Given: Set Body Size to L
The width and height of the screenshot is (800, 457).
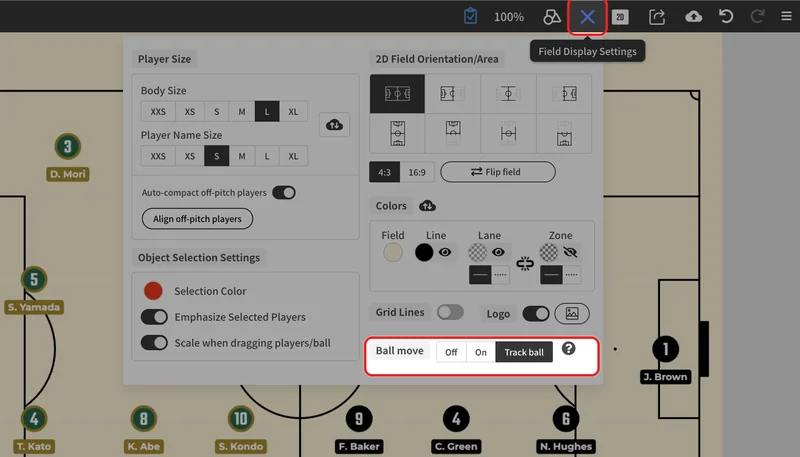Looking at the screenshot, I should [x=267, y=112].
